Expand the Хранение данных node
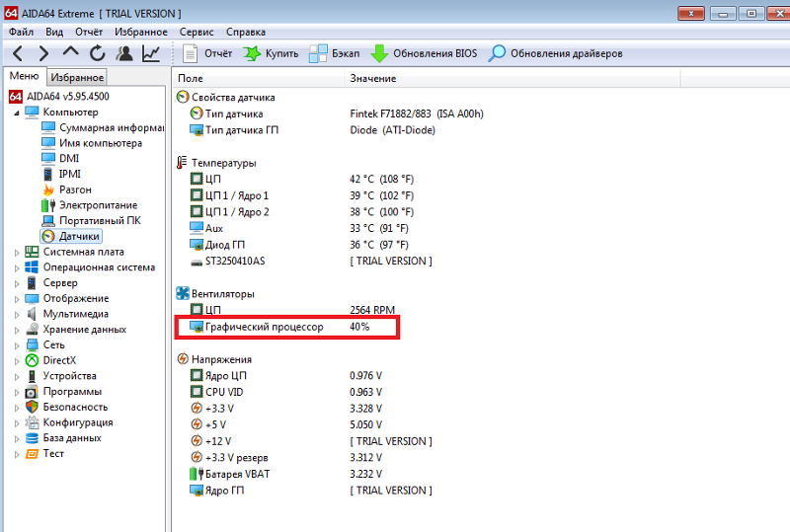 point(17,330)
